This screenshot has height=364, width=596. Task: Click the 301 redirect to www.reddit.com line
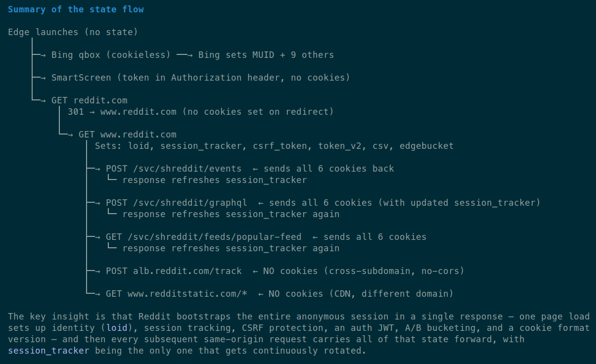[200, 112]
